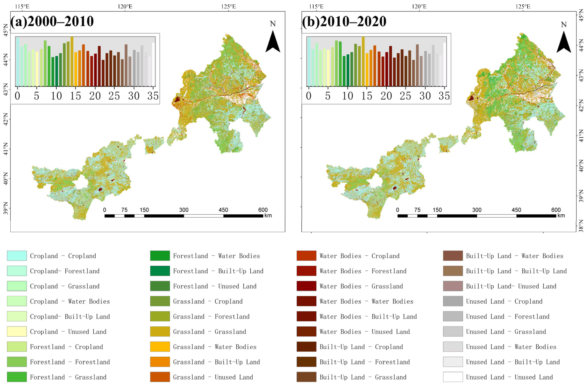Click the Water Bodies – Water Bodies label
Screen dimensions: 588x386
[366, 301]
